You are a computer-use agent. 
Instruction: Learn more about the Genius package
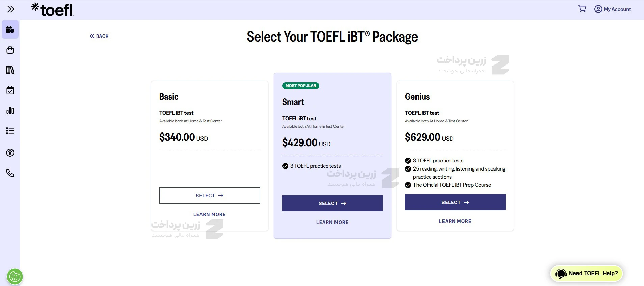click(x=455, y=221)
